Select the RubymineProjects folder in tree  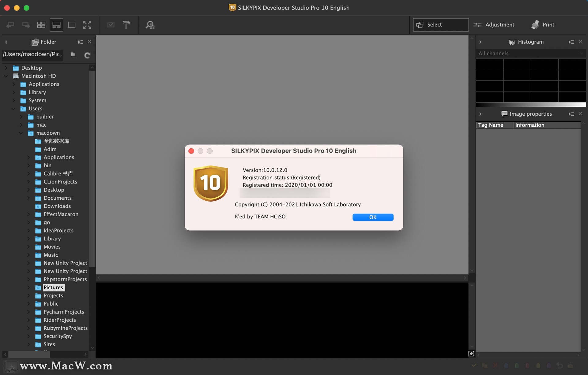[x=65, y=328]
